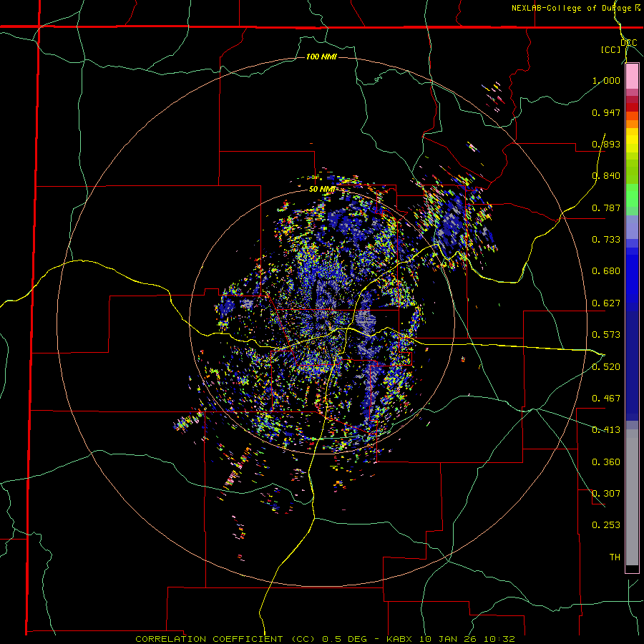Pick the lavender band in color bar
The height and width of the screenshot is (644, 644).
click(x=632, y=227)
